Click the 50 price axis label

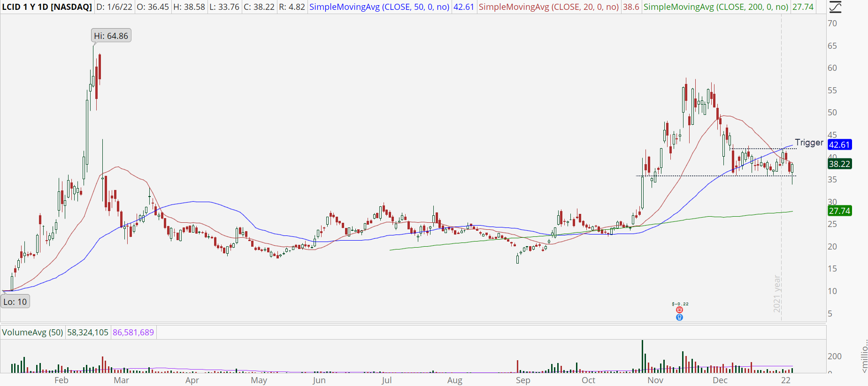click(832, 113)
